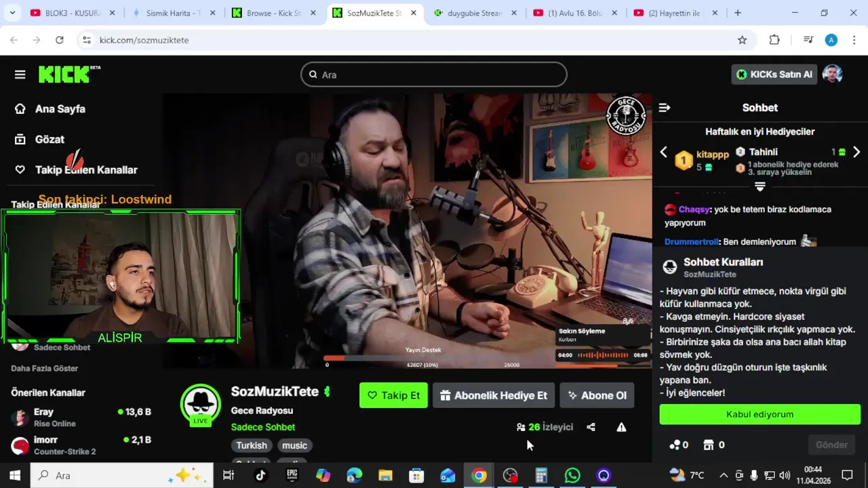Open the Chrome profile icon

pos(831,40)
